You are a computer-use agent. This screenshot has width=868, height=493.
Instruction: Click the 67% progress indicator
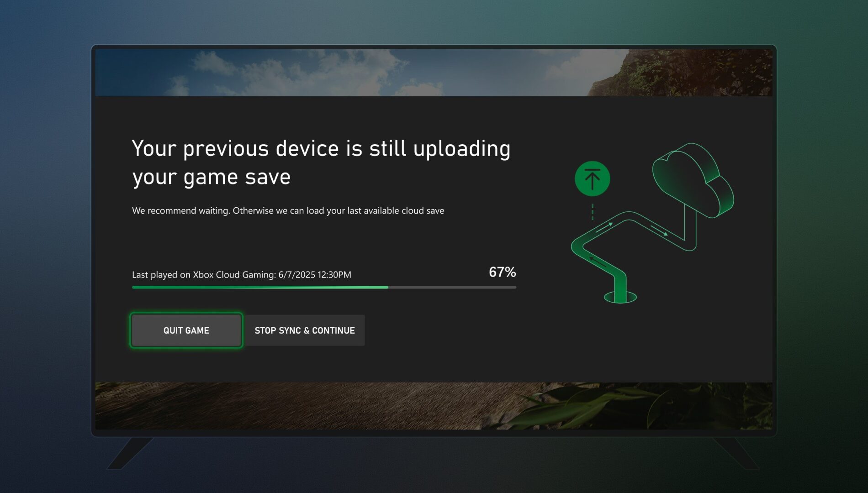(x=502, y=273)
